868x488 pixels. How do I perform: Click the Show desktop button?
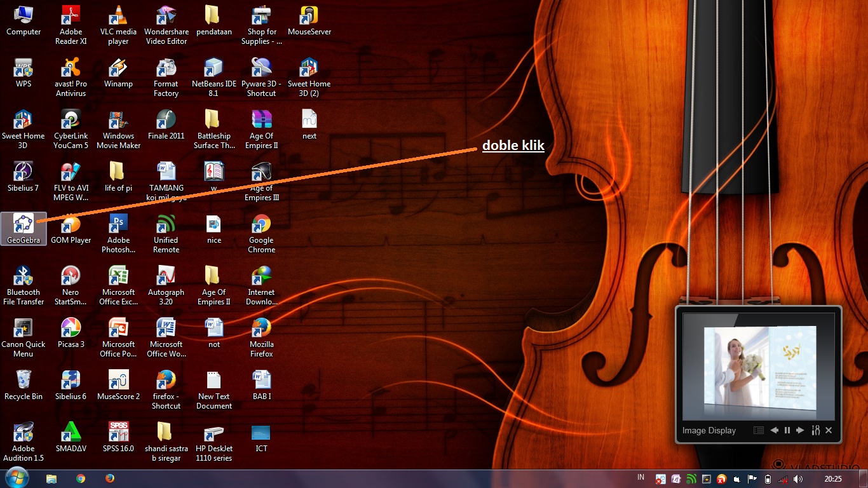coord(864,478)
